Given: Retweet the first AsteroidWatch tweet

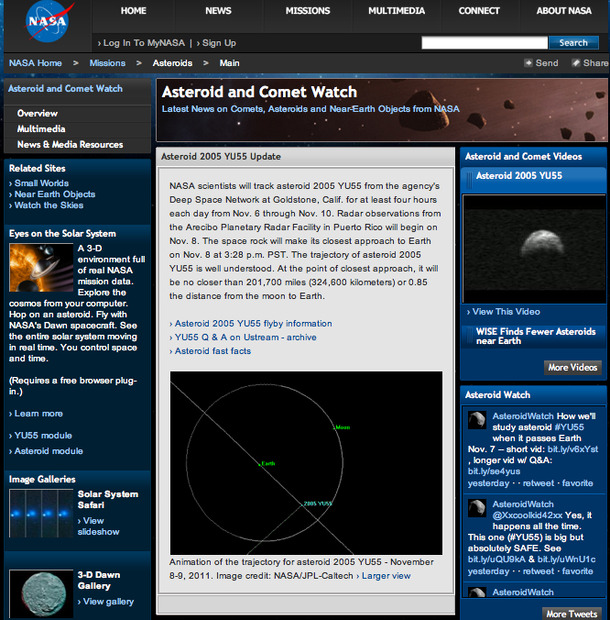Looking at the screenshot, I should [x=538, y=483].
